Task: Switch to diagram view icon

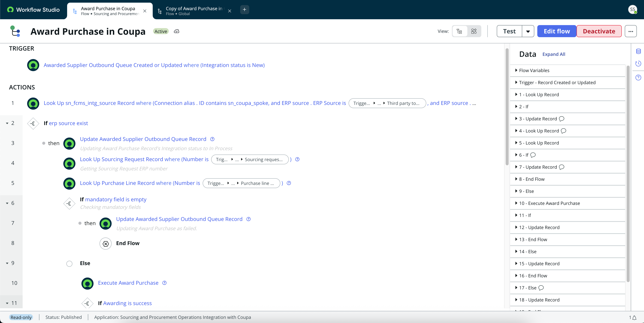Action: pos(474,31)
